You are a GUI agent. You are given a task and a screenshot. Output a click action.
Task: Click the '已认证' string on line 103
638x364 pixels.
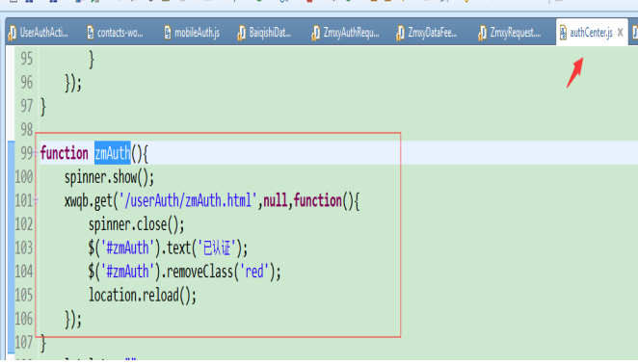(x=217, y=247)
